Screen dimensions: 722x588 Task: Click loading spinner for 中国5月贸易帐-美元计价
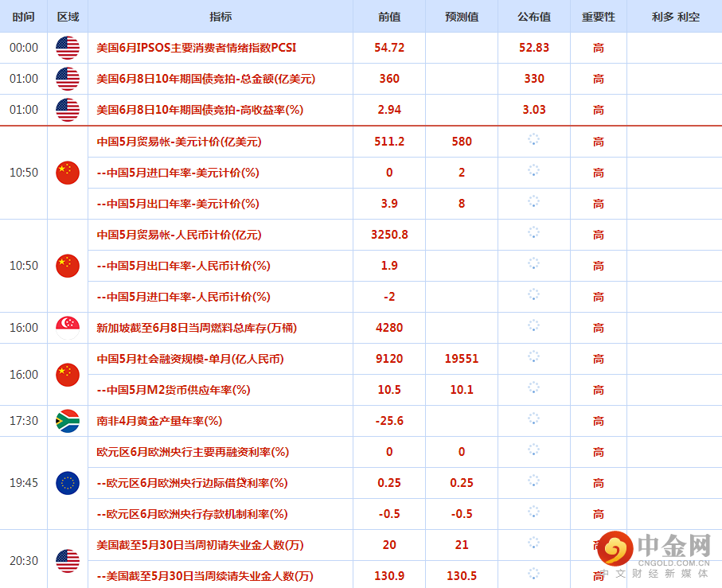pyautogui.click(x=533, y=139)
